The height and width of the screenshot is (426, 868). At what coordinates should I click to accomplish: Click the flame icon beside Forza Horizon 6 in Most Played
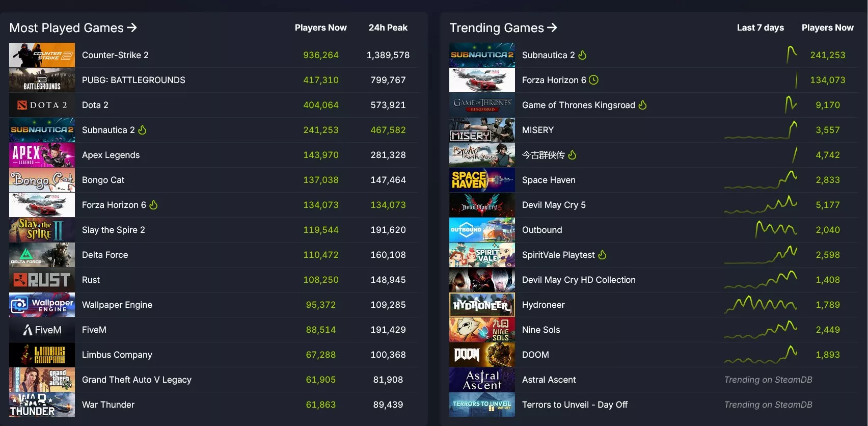tap(153, 204)
